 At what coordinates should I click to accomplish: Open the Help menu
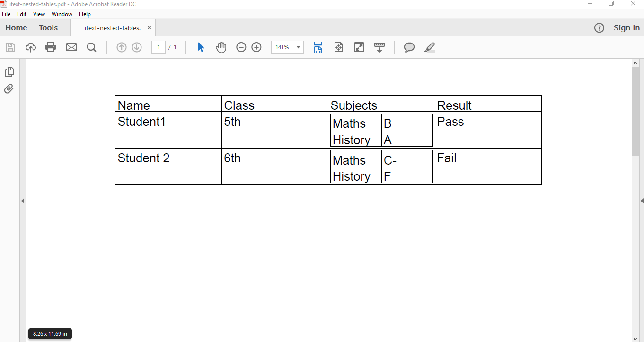[x=85, y=14]
